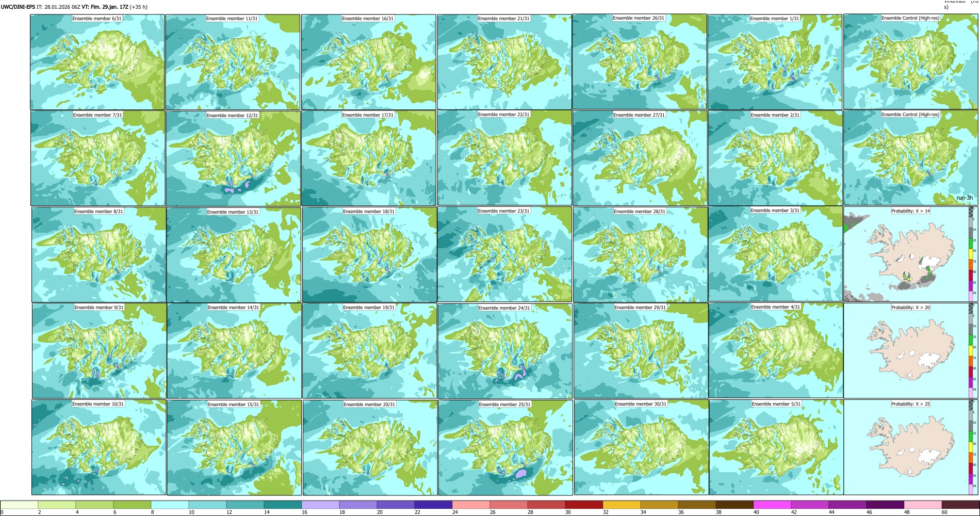The height and width of the screenshot is (516, 980).
Task: Click the pale yellow 0–2 legend swatch
Action: [x=20, y=505]
